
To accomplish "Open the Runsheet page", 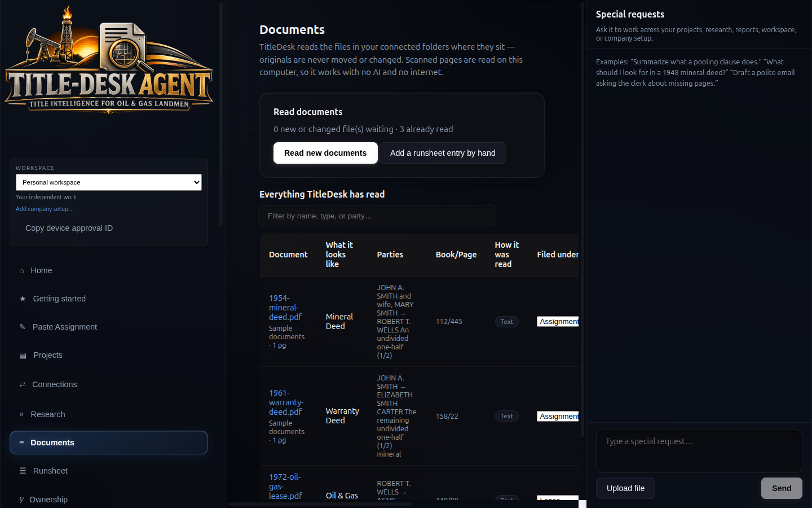I will tap(109, 471).
